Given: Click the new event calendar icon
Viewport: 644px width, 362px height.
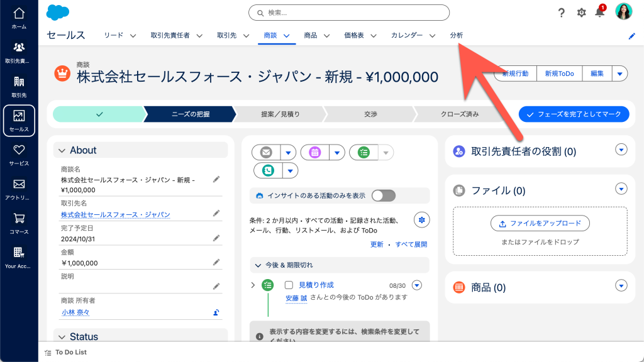Looking at the screenshot, I should pos(315,152).
